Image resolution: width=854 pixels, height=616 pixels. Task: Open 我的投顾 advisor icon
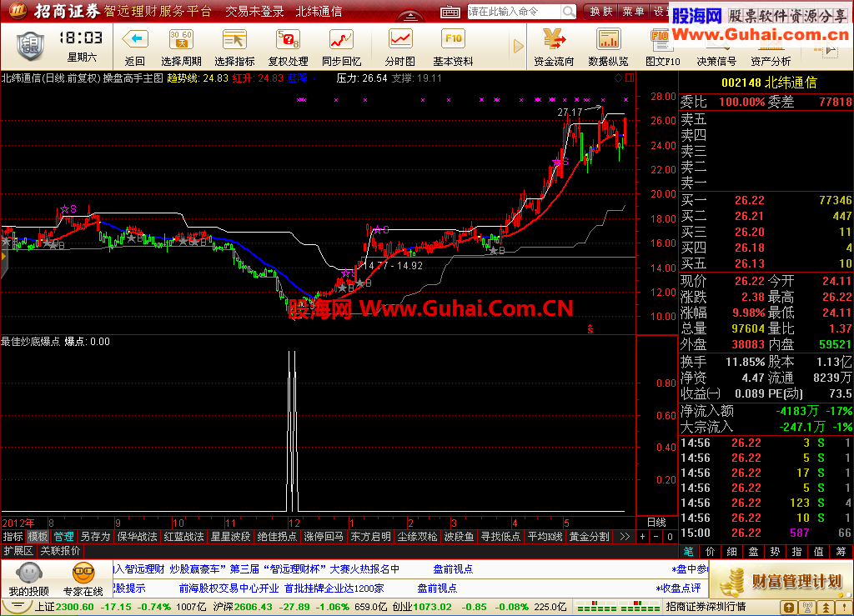coord(29,579)
